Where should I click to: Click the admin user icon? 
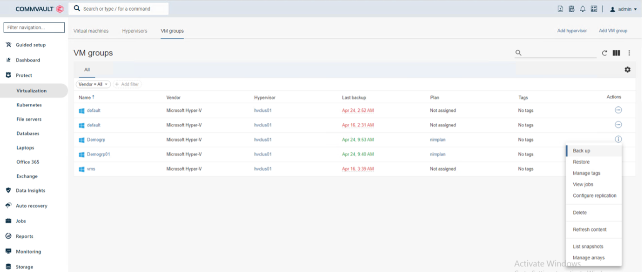click(612, 9)
